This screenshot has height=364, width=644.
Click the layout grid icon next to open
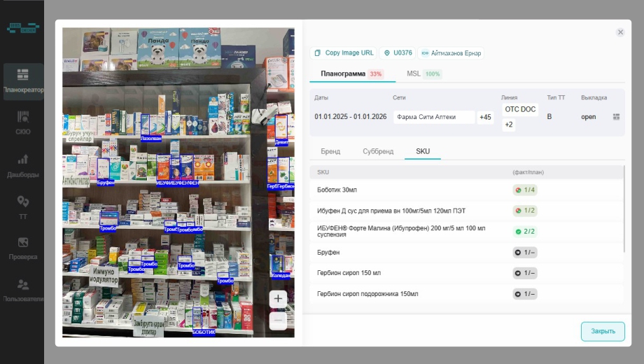tap(616, 117)
